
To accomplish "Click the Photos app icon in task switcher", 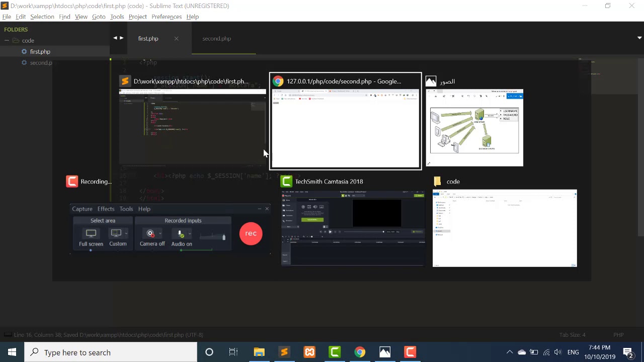I will pos(431,81).
